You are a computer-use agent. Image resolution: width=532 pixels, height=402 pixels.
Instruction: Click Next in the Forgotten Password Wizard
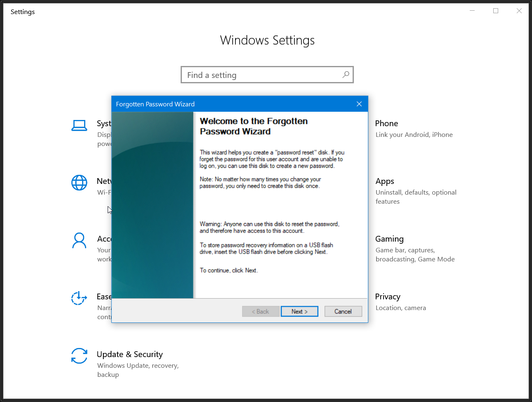[299, 311]
